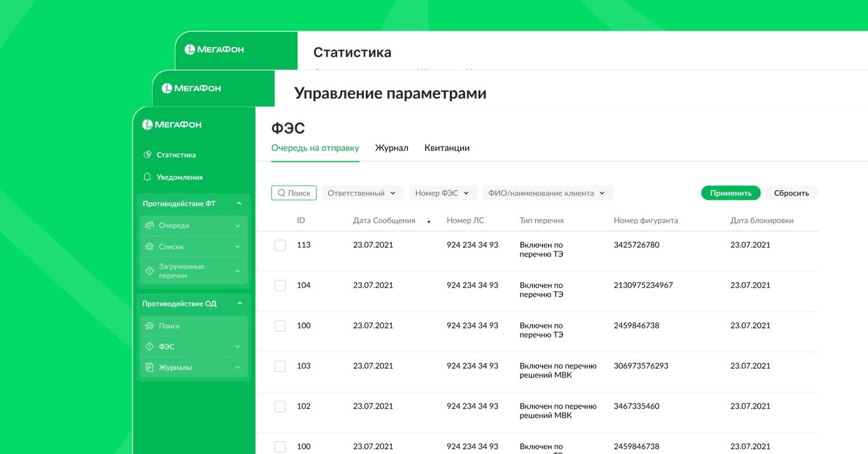This screenshot has width=868, height=454.
Task: Click the icon beside Списки in sidebar
Action: [149, 246]
